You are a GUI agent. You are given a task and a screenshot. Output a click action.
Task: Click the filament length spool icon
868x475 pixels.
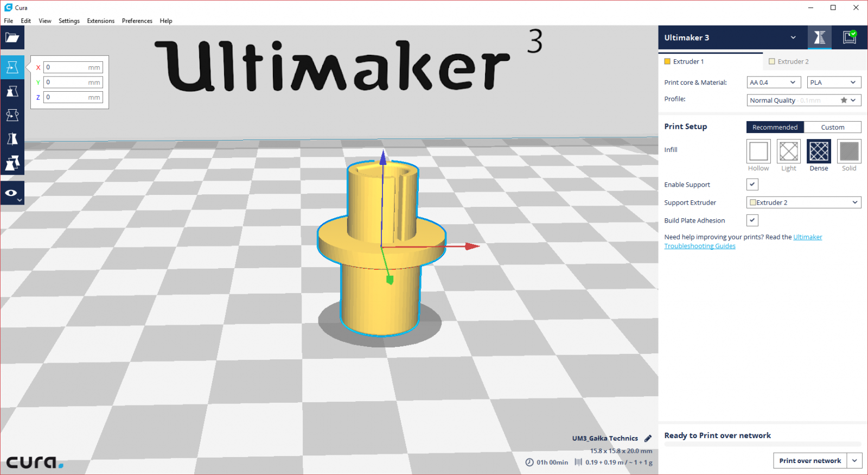click(x=578, y=462)
